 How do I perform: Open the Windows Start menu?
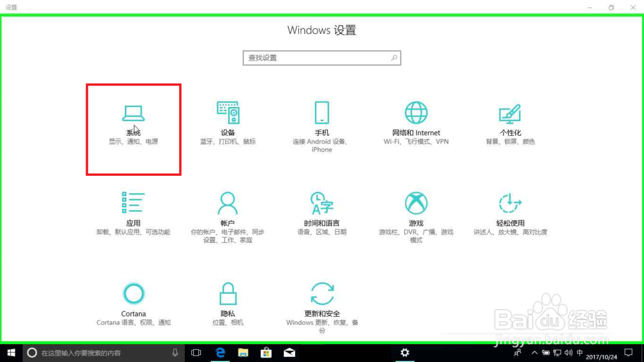click(x=11, y=352)
